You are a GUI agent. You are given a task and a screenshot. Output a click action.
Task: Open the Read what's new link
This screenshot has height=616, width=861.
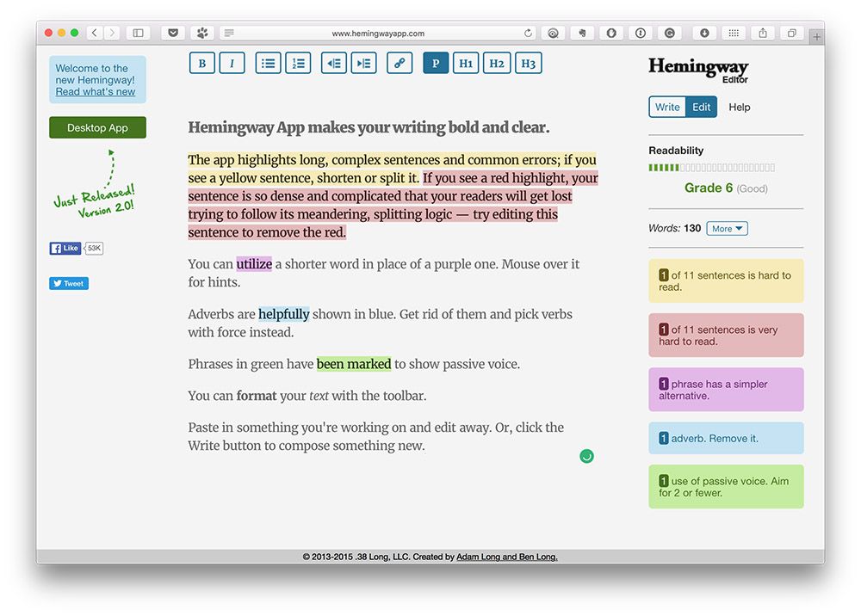pos(95,91)
